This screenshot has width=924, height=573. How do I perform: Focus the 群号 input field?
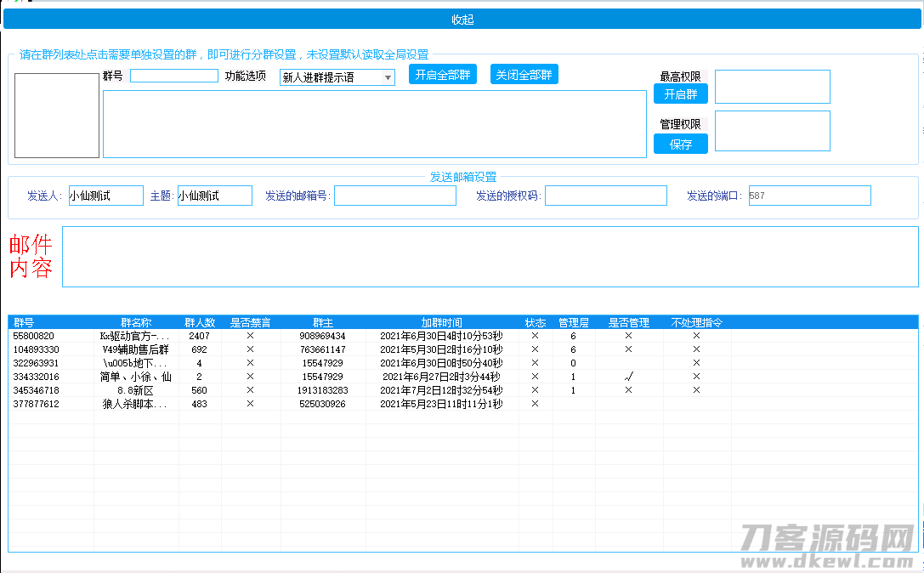[x=174, y=76]
